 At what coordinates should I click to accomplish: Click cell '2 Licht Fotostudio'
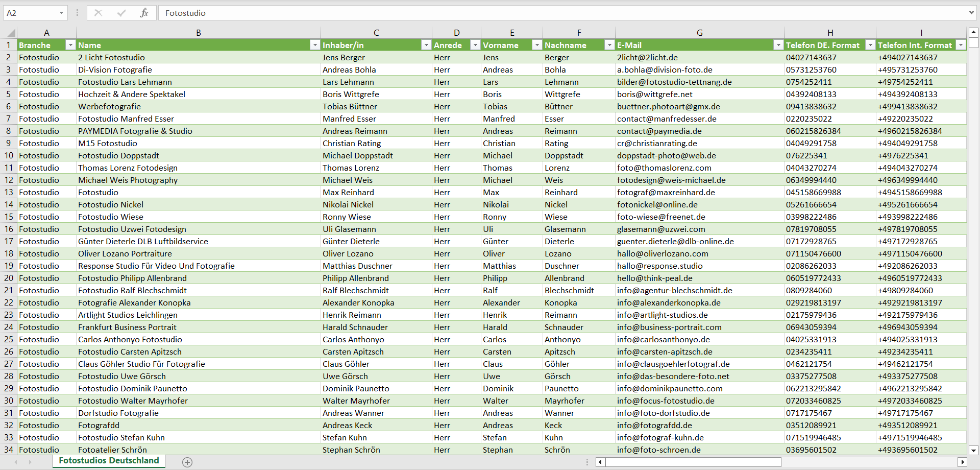coord(199,57)
